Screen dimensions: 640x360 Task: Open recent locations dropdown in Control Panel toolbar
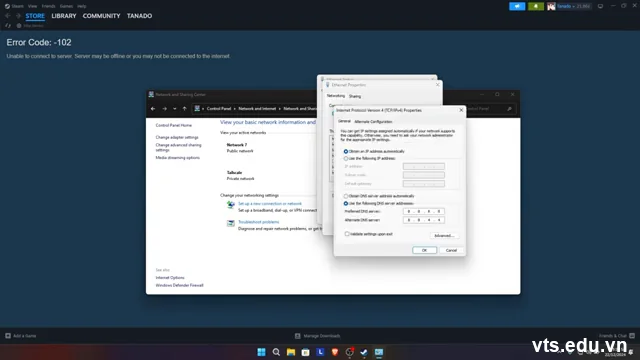coord(175,109)
